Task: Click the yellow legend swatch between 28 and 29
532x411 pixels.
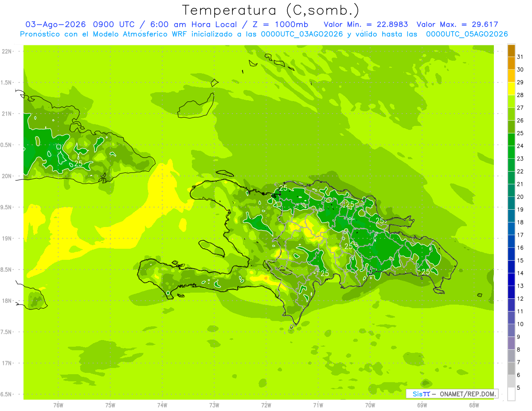Action: (x=511, y=89)
